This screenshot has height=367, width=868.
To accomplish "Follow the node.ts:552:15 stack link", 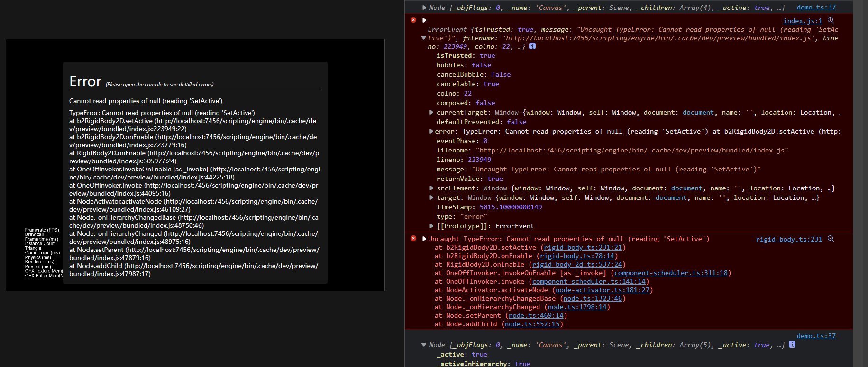I will pos(532,324).
